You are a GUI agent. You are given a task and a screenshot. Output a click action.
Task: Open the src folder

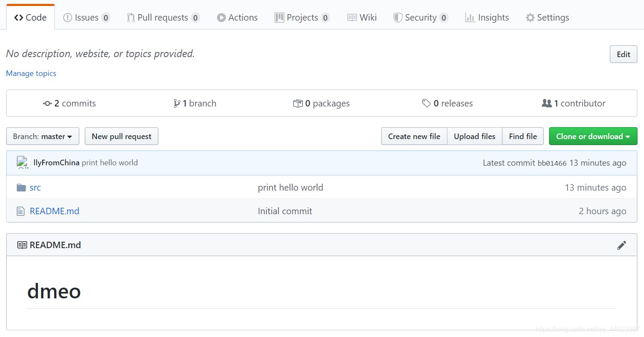35,188
